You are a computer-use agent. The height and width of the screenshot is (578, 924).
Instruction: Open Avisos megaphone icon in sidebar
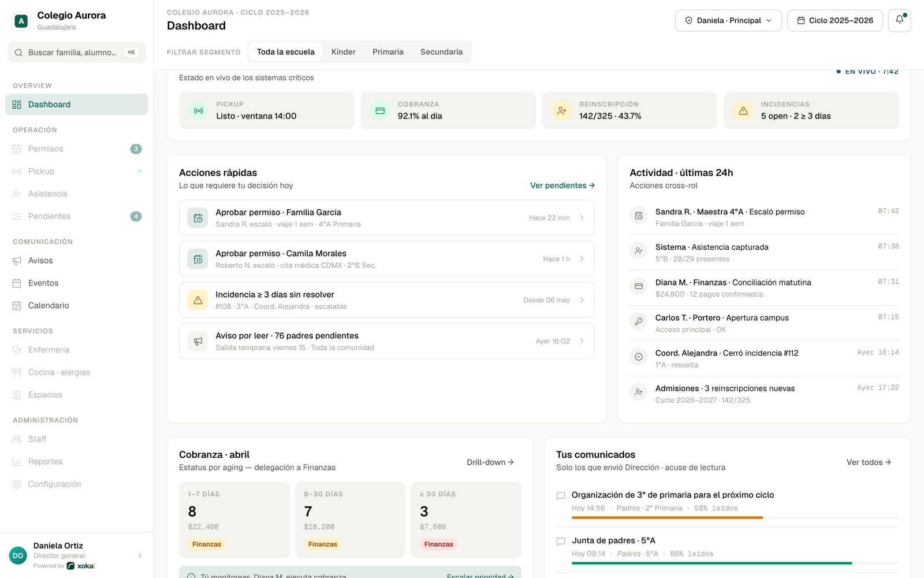pyautogui.click(x=17, y=261)
